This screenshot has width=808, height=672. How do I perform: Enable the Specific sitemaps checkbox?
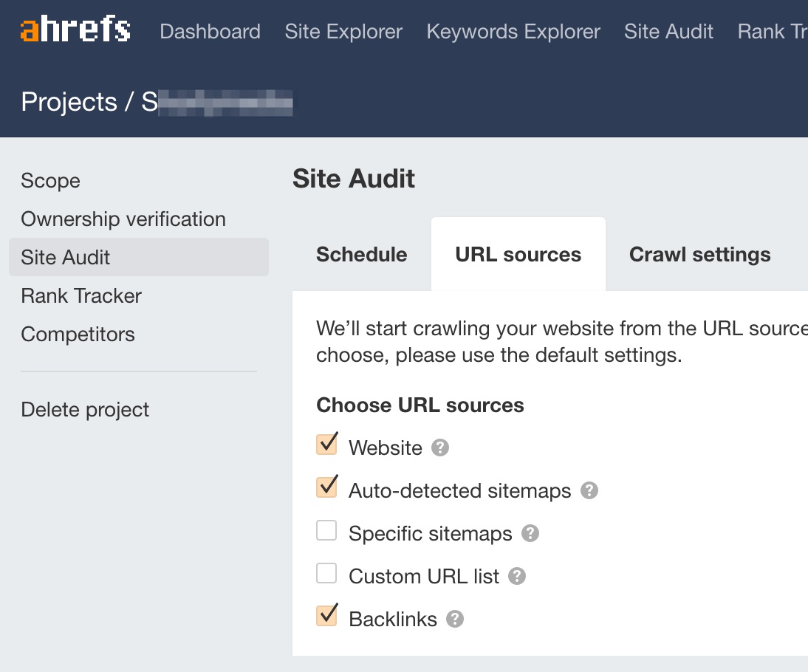tap(326, 531)
